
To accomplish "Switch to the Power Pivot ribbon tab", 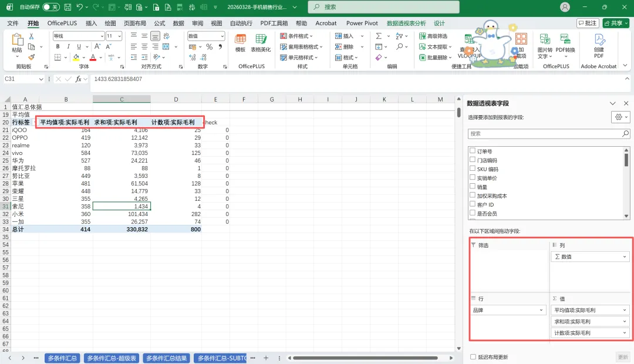I will [362, 23].
